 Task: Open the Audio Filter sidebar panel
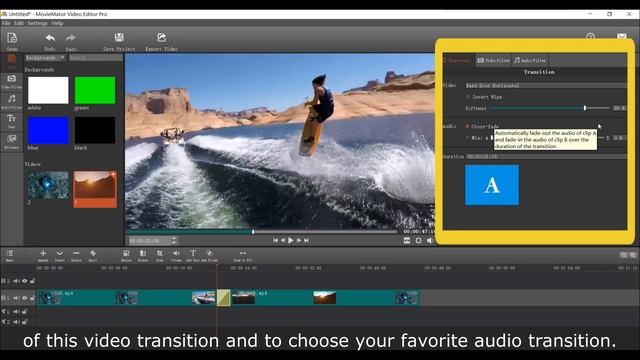pos(11,101)
